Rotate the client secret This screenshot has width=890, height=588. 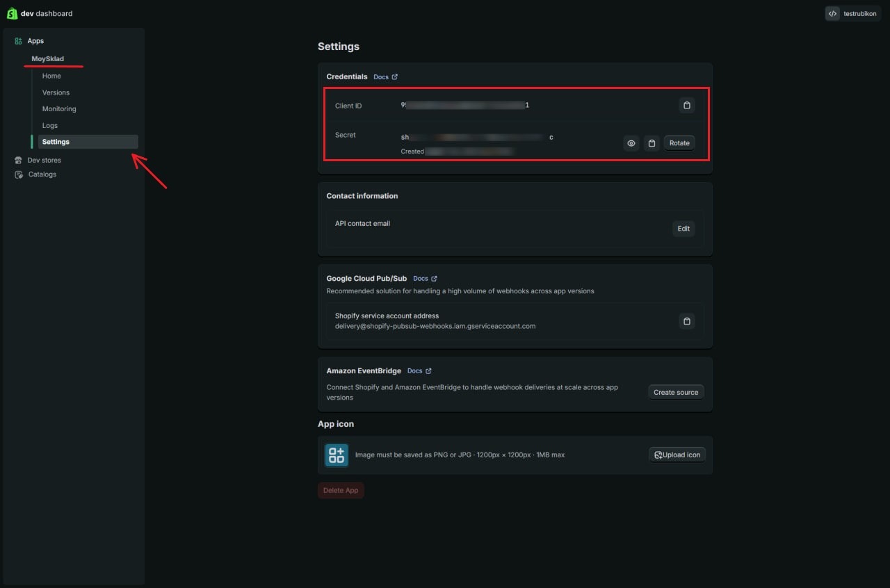click(679, 143)
